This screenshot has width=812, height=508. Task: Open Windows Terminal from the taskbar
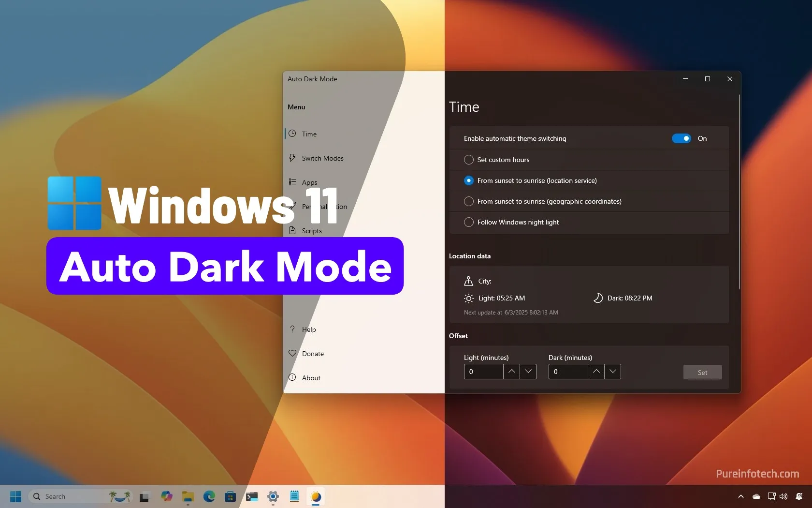pos(252,496)
